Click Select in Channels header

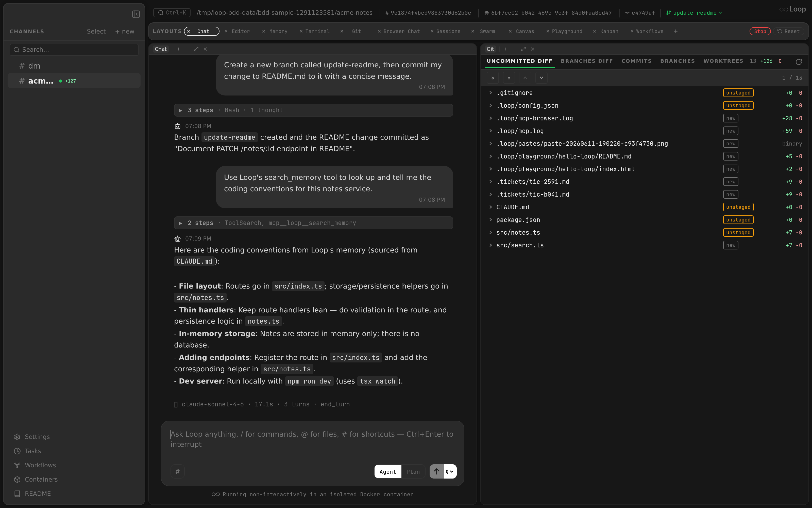(x=96, y=31)
